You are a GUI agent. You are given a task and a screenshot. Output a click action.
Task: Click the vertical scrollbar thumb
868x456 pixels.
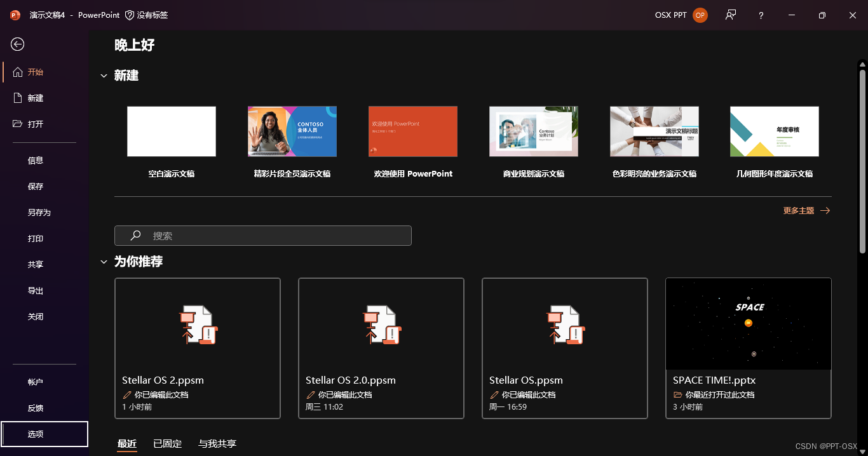click(x=862, y=162)
